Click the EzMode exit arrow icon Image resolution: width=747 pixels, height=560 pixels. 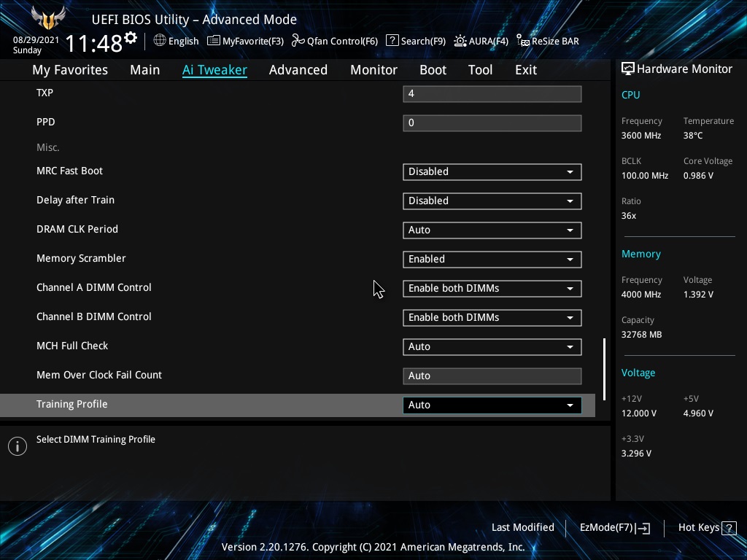[x=643, y=528]
